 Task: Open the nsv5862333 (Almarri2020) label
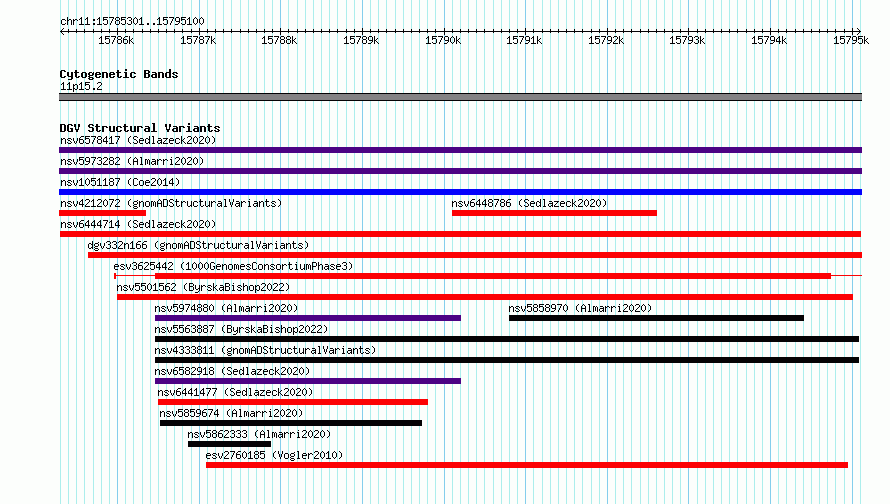pyautogui.click(x=259, y=434)
